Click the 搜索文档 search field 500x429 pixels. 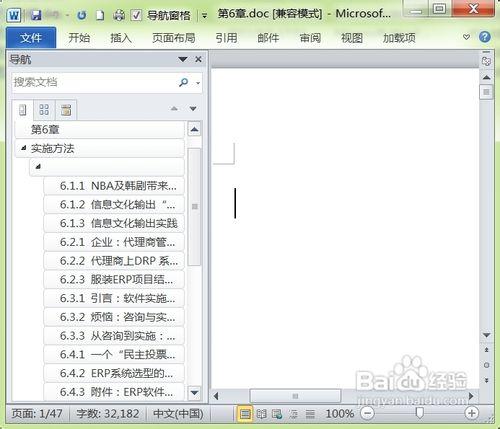pyautogui.click(x=95, y=82)
